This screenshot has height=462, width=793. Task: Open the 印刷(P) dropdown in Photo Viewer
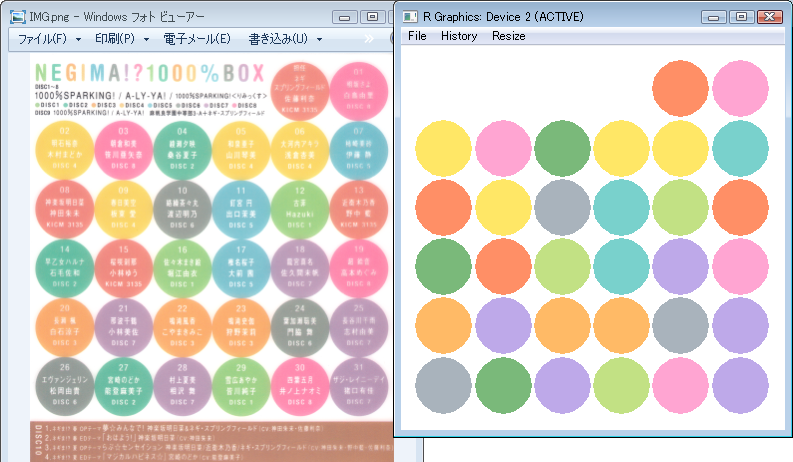pyautogui.click(x=122, y=39)
